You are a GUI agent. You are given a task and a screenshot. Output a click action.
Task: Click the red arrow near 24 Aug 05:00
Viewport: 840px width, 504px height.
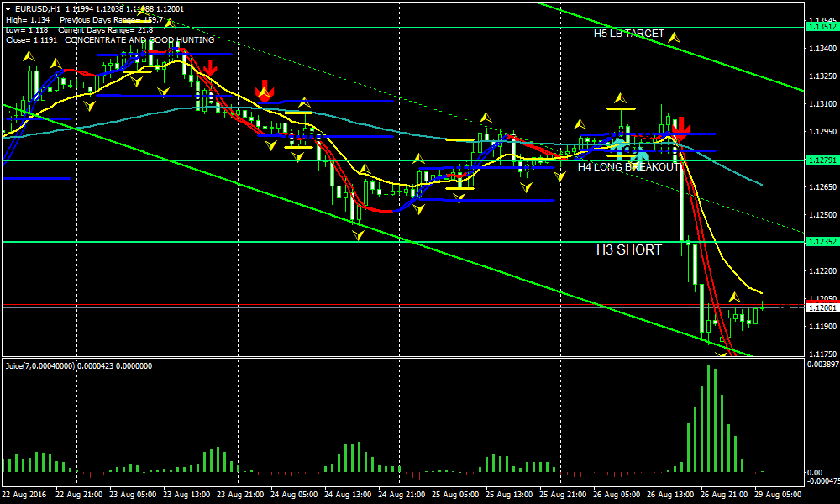point(265,89)
